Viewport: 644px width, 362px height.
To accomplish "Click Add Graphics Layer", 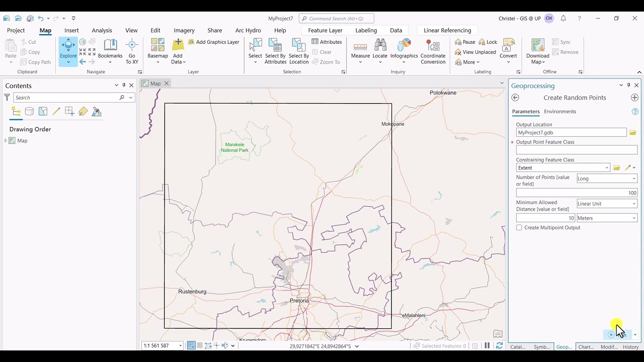I will 214,42.
